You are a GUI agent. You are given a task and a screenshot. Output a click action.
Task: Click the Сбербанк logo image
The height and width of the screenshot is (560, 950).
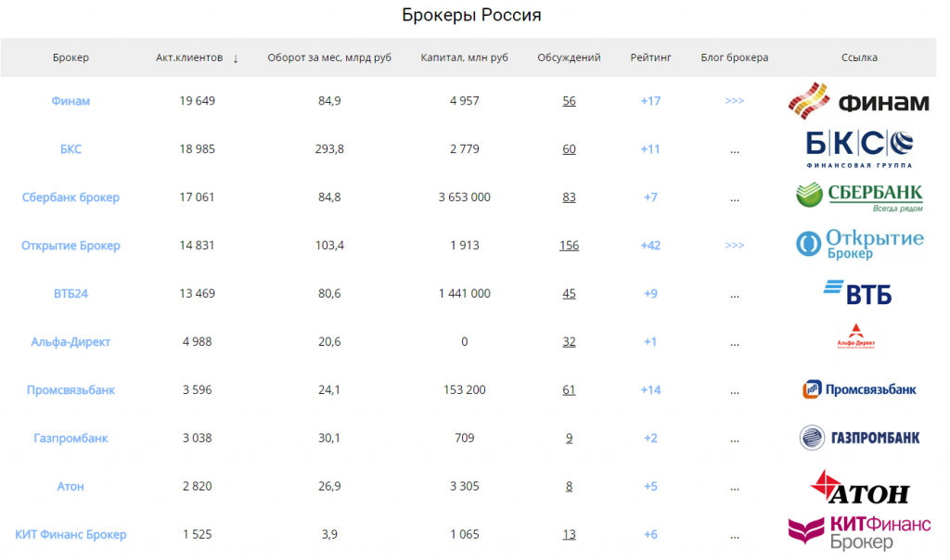(x=859, y=197)
